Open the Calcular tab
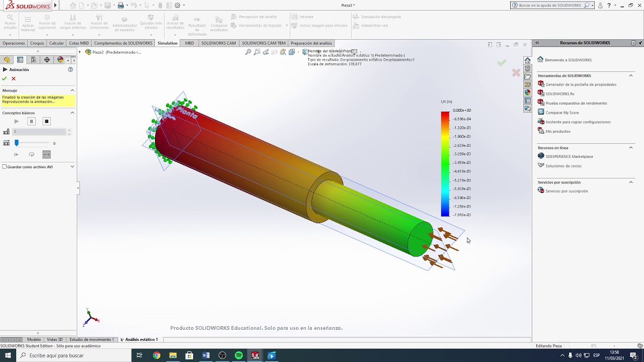This screenshot has width=644, height=362. pyautogui.click(x=56, y=43)
